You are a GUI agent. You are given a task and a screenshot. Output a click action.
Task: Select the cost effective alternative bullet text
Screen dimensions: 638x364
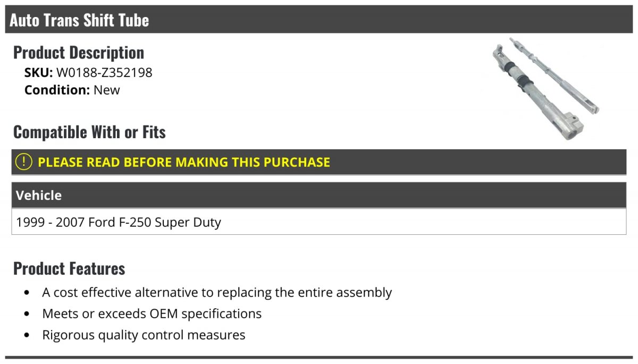coord(217,292)
